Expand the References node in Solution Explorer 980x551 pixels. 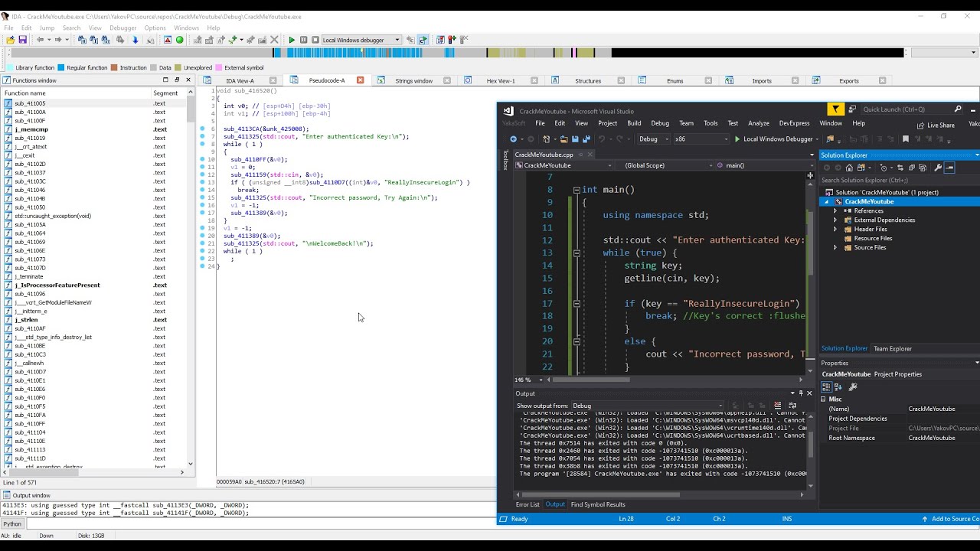click(x=835, y=210)
